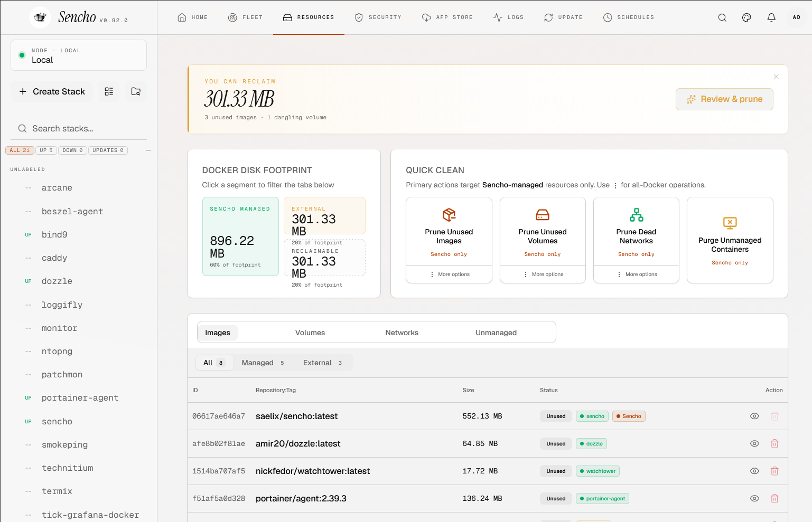Inspect the saelix/sencho:latest image

tap(754, 416)
